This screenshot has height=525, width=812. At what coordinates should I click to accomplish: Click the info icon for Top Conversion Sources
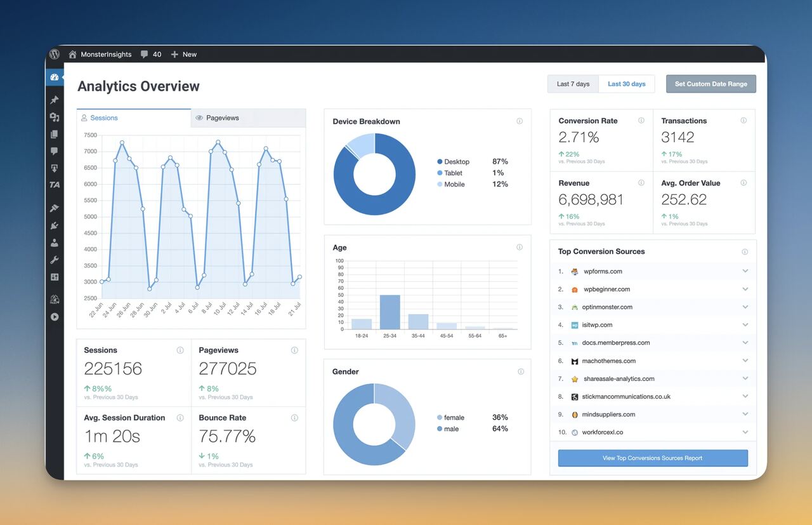coord(745,252)
